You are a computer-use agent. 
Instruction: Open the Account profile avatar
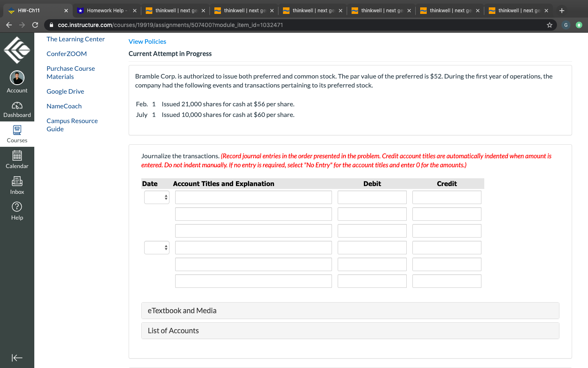(17, 77)
